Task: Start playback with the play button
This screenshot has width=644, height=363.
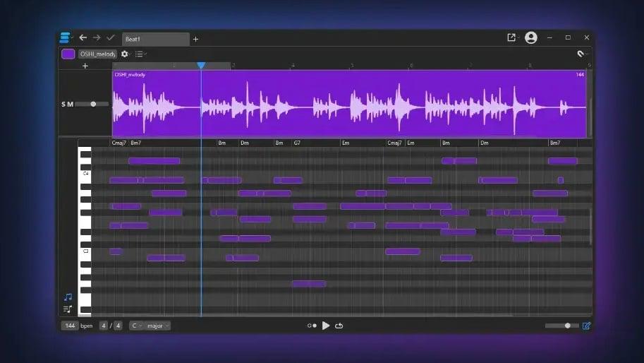Action: tap(326, 326)
